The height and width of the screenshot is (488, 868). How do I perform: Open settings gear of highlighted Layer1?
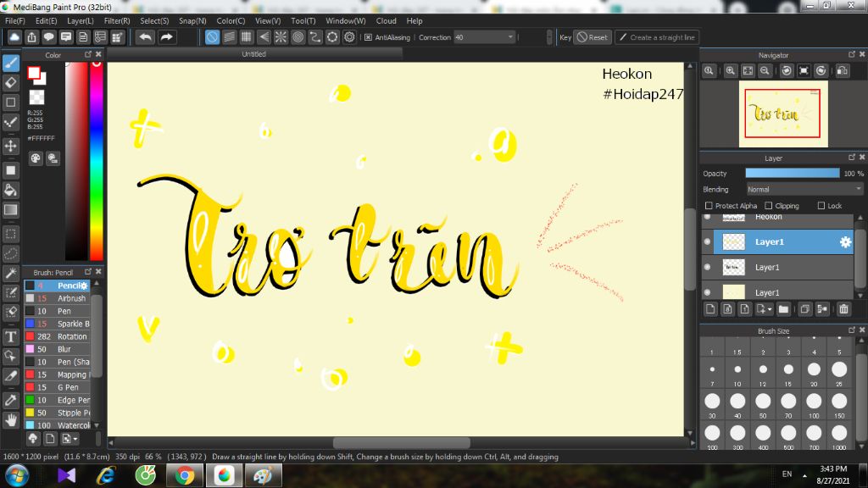tap(845, 241)
